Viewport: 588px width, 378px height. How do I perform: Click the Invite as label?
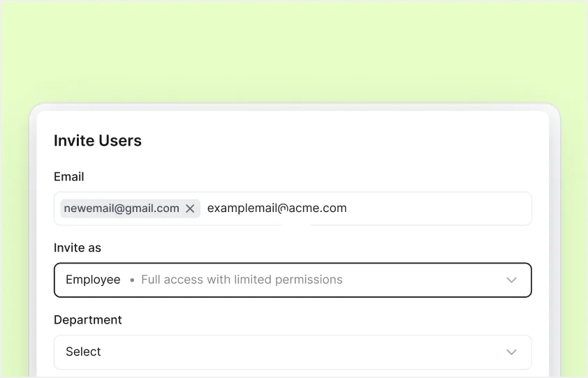point(78,248)
